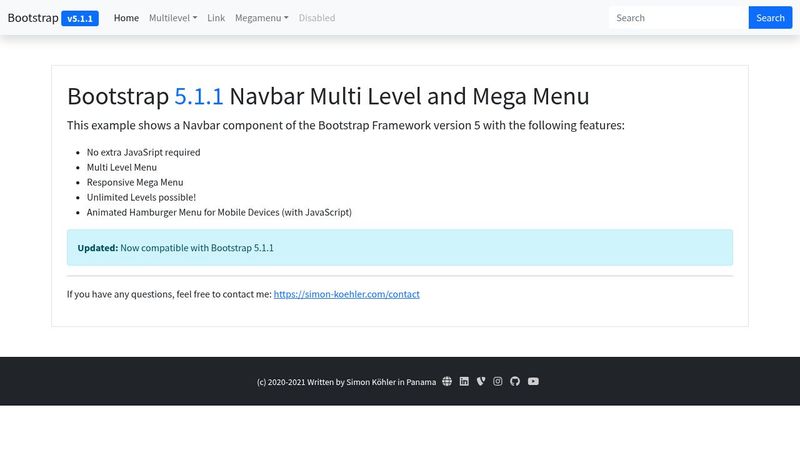The height and width of the screenshot is (450, 800).
Task: Open the GitHub icon in footer
Action: tap(515, 381)
